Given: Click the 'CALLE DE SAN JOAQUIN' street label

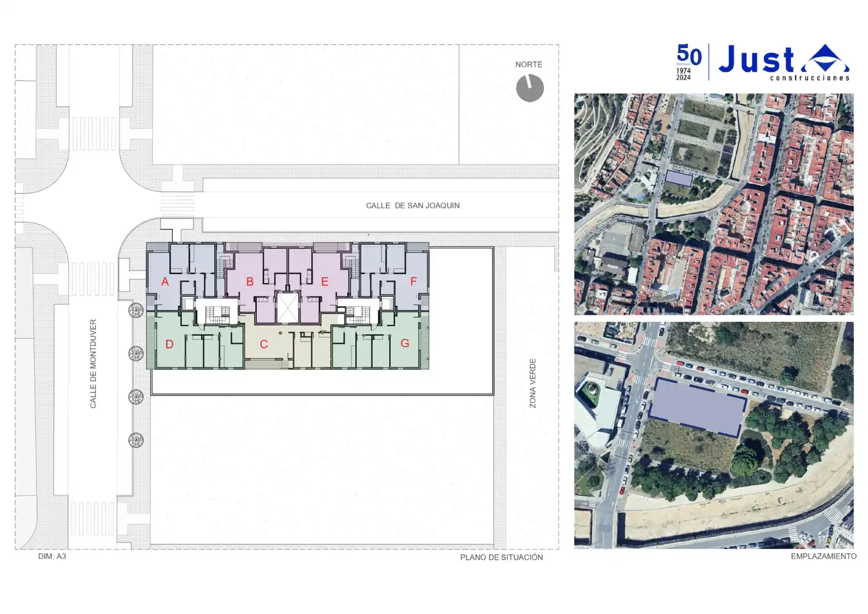Looking at the screenshot, I should click(x=413, y=206).
